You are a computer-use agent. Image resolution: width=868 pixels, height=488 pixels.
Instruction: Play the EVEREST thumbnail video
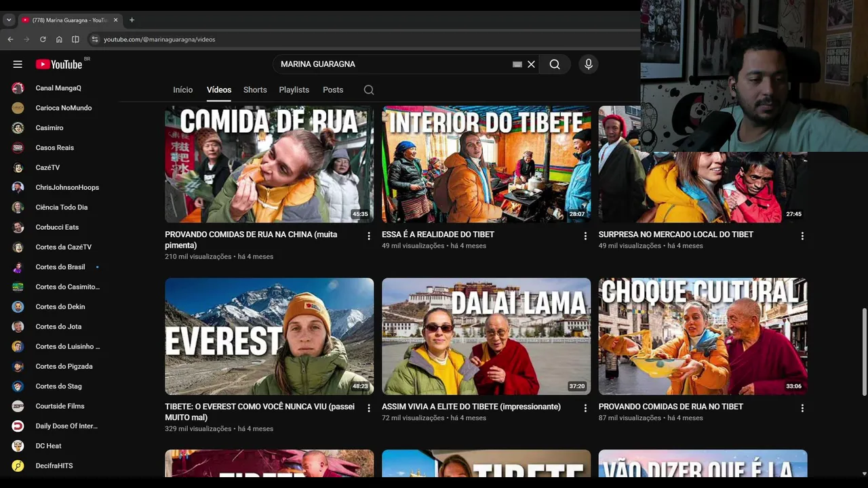click(x=269, y=336)
